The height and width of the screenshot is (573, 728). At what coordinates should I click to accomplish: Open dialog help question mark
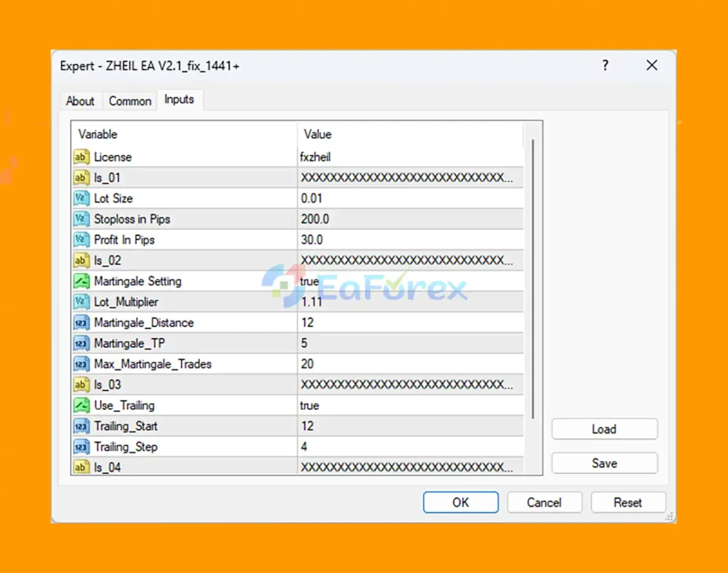[605, 66]
